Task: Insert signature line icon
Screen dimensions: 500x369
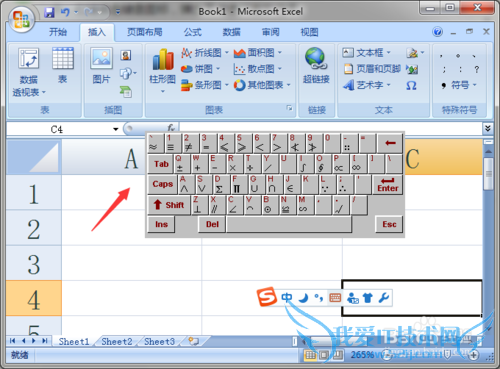Action: point(412,53)
